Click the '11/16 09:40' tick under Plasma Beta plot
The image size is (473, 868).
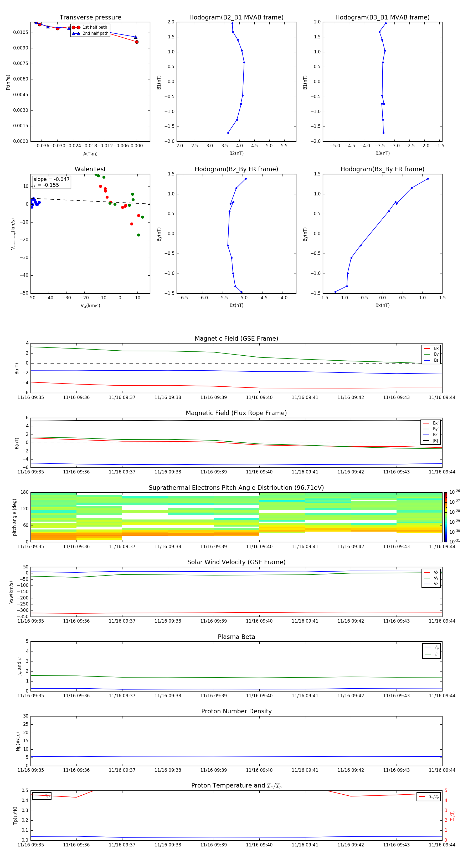pyautogui.click(x=259, y=696)
